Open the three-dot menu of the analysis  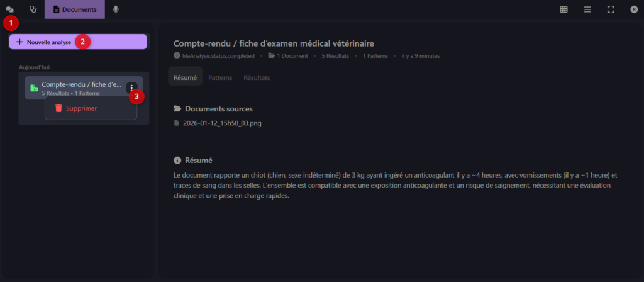pyautogui.click(x=131, y=87)
